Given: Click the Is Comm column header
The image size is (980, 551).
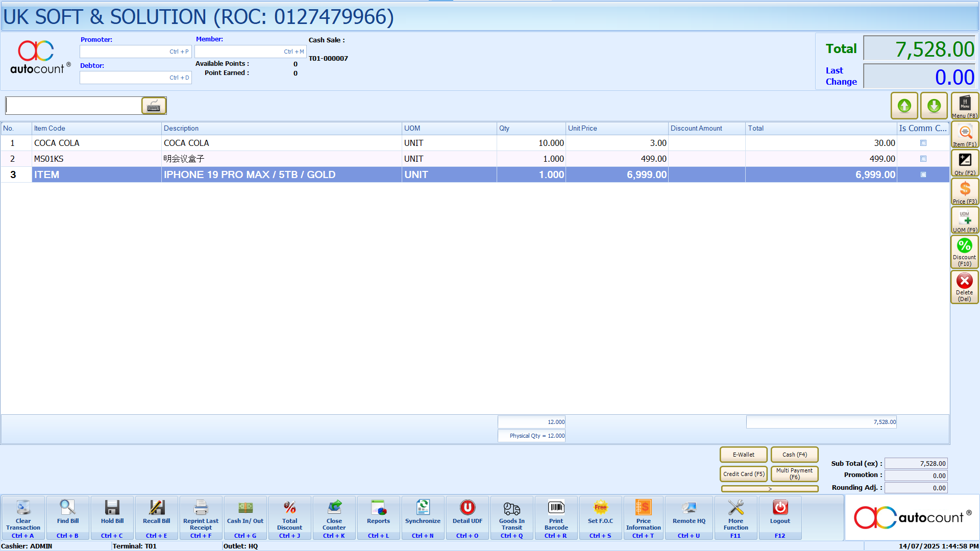Looking at the screenshot, I should click(923, 129).
